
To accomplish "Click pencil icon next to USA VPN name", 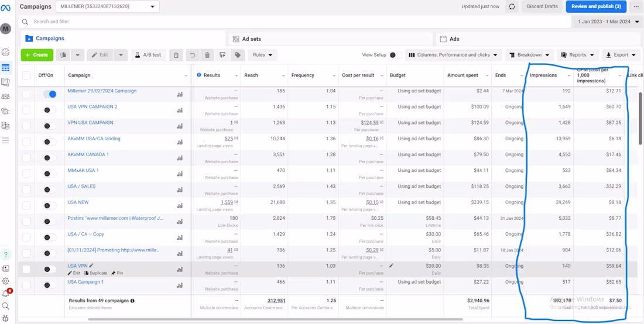I will pyautogui.click(x=91, y=266).
